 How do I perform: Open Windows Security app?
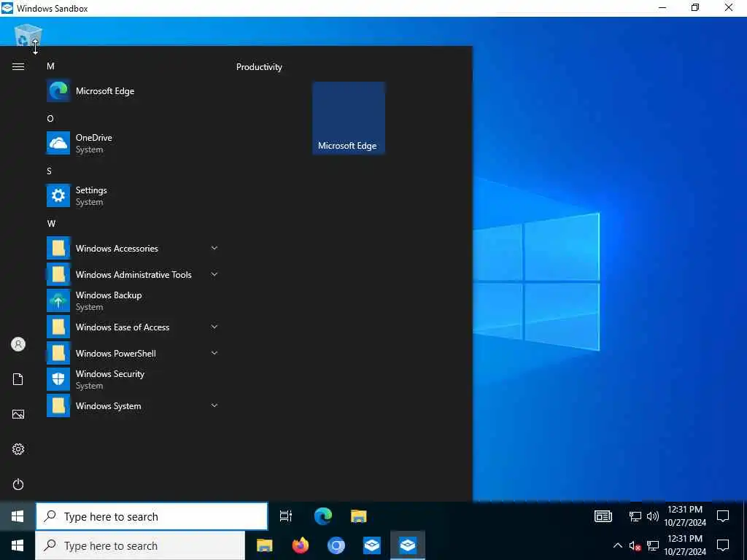coord(133,379)
